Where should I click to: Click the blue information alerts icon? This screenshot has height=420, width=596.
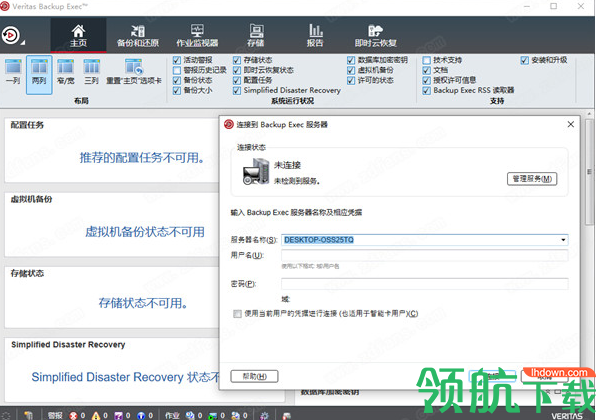[141, 415]
